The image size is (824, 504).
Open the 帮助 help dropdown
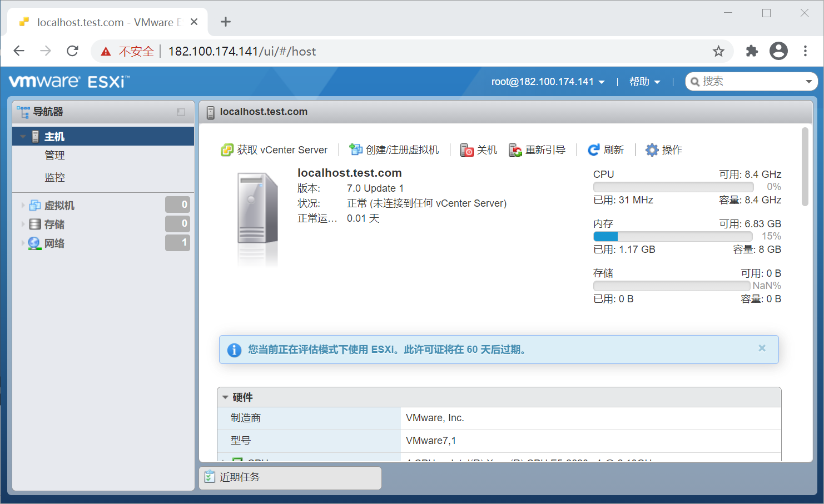(x=644, y=81)
